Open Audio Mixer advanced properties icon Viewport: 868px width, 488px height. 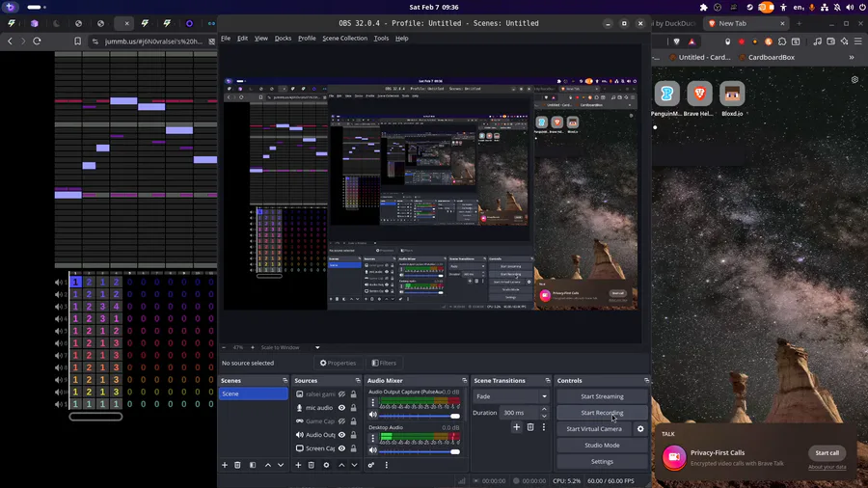[x=371, y=465]
